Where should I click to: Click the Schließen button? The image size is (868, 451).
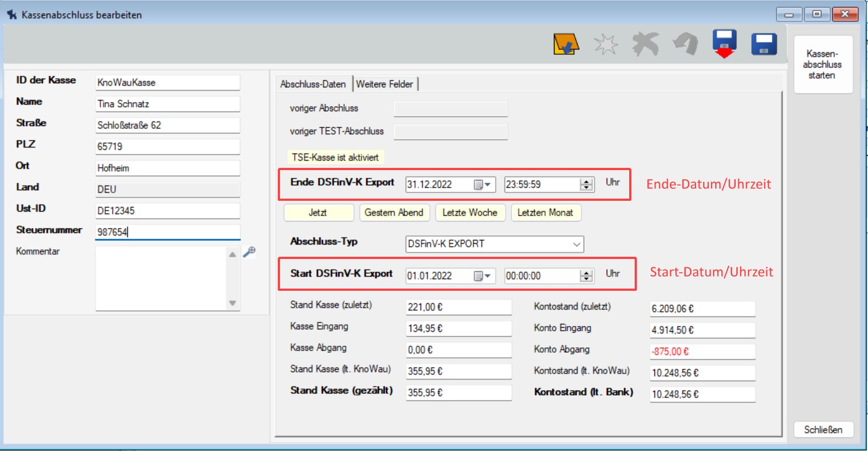[823, 430]
